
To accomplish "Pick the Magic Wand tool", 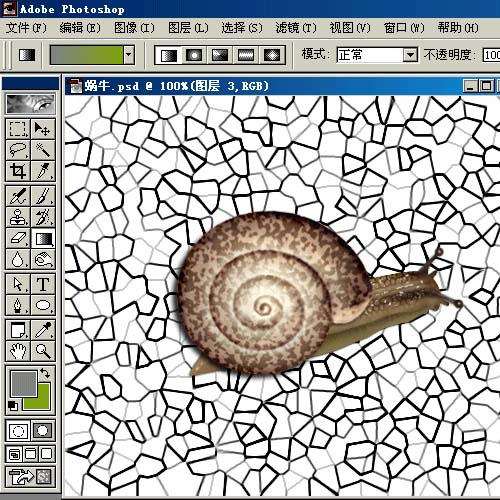I will pyautogui.click(x=43, y=150).
